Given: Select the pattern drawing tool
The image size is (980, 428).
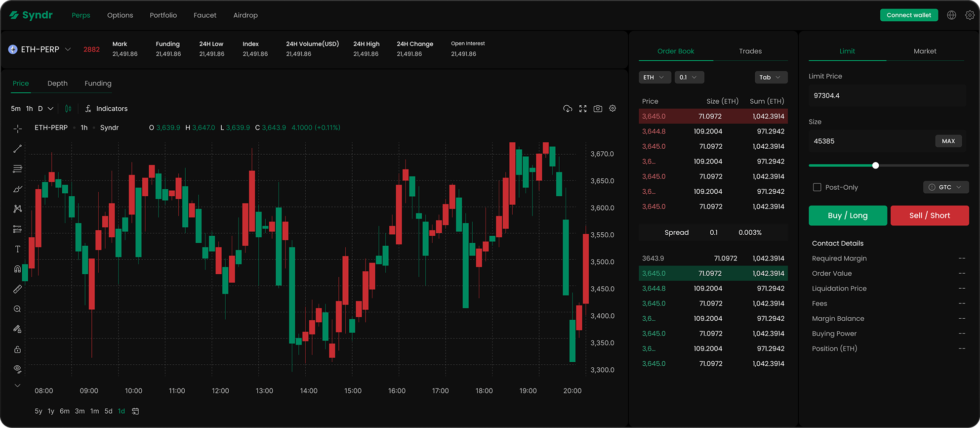Looking at the screenshot, I should [17, 209].
